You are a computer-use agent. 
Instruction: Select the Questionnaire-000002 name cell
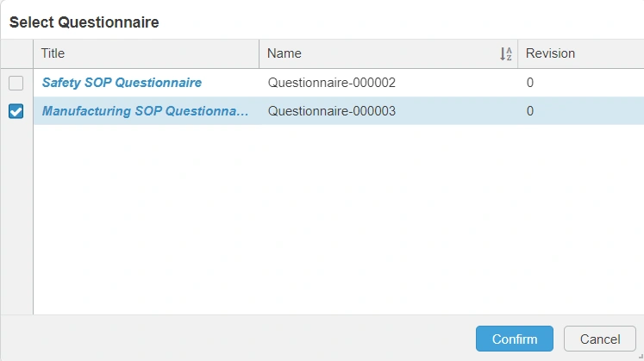331,83
